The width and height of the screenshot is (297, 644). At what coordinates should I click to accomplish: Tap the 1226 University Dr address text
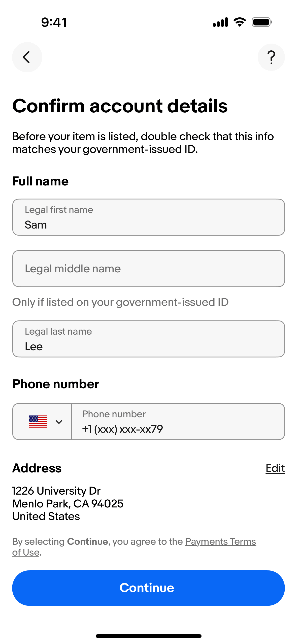pos(56,491)
